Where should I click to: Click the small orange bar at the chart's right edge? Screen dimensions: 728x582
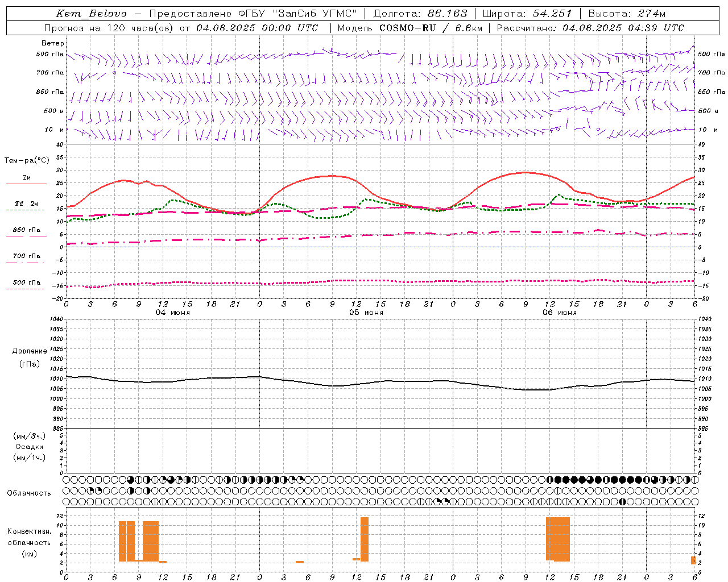point(693,560)
